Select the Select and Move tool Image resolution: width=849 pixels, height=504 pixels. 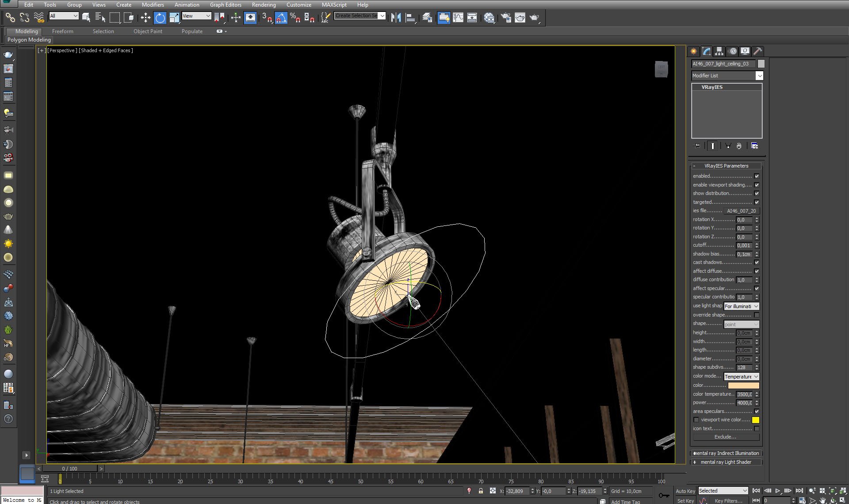[145, 18]
